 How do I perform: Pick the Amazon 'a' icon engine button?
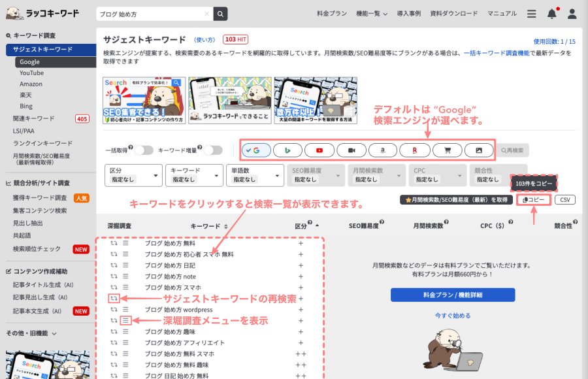(383, 150)
